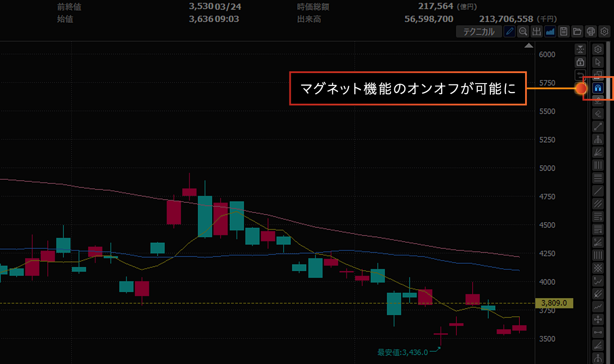Choose the three horizontal lines tool
The image size is (614, 364).
click(598, 178)
